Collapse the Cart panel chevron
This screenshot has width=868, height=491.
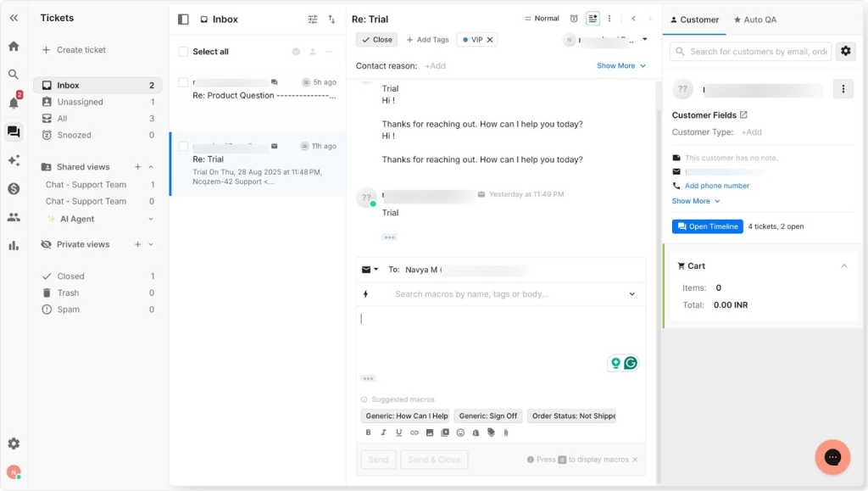point(844,265)
